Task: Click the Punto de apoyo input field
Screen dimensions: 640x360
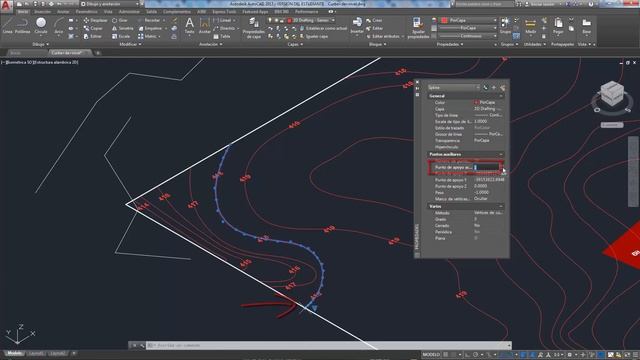Action: click(x=487, y=167)
